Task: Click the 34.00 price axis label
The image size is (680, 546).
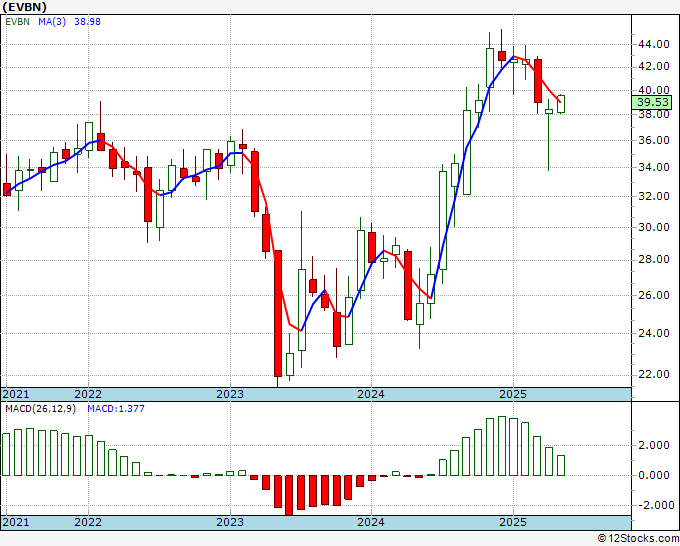Action: coord(654,167)
